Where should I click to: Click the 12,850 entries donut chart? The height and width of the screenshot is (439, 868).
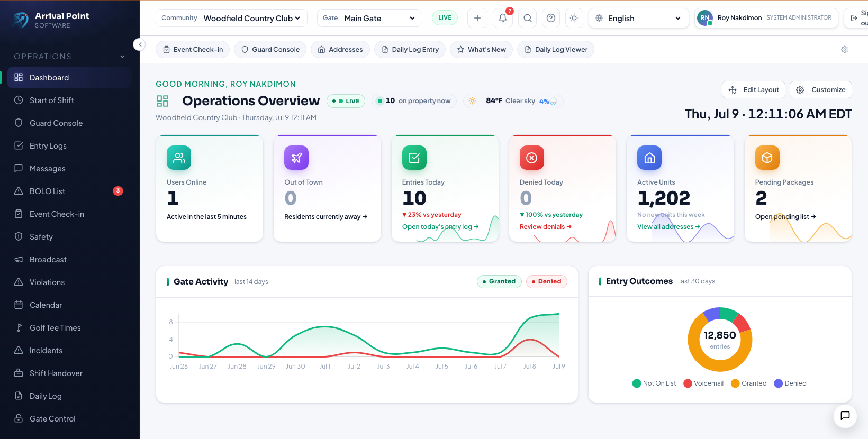(x=720, y=340)
